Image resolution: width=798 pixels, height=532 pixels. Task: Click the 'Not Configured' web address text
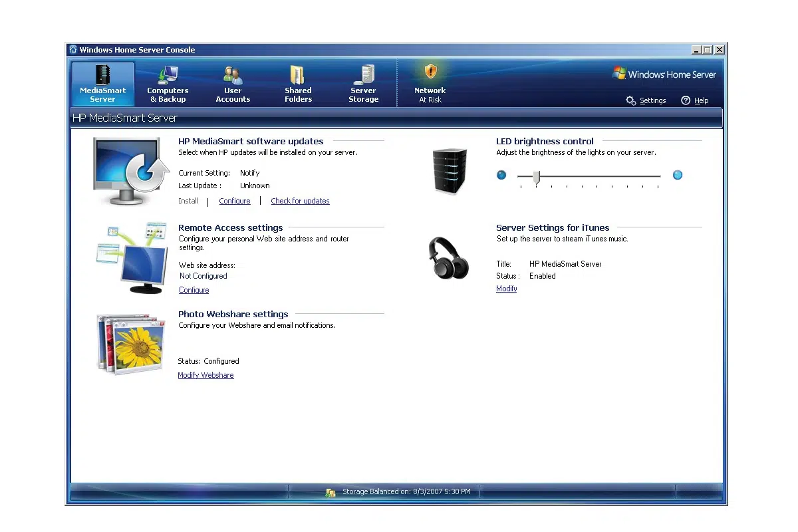[x=203, y=276]
